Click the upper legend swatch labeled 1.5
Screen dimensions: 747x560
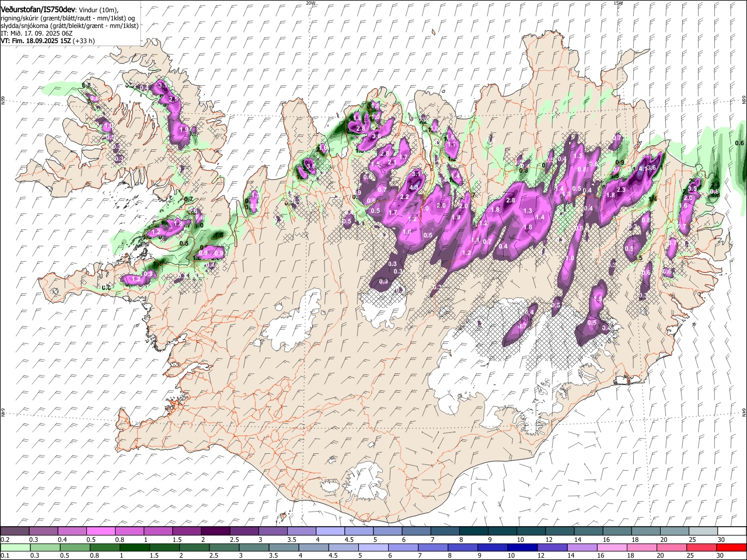(x=187, y=531)
